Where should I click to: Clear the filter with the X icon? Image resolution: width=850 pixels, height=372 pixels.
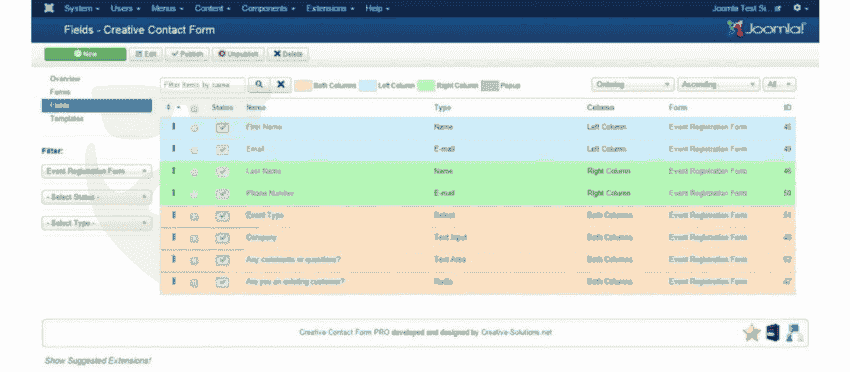point(281,85)
